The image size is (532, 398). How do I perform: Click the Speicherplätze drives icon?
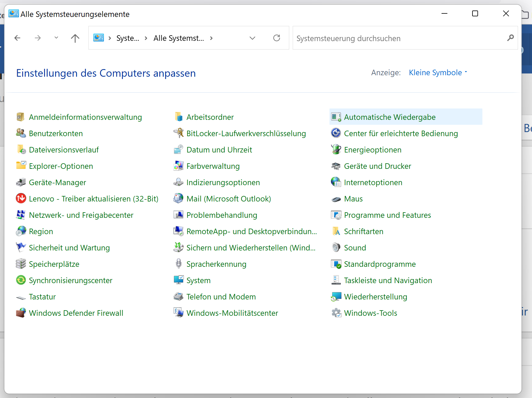21,264
